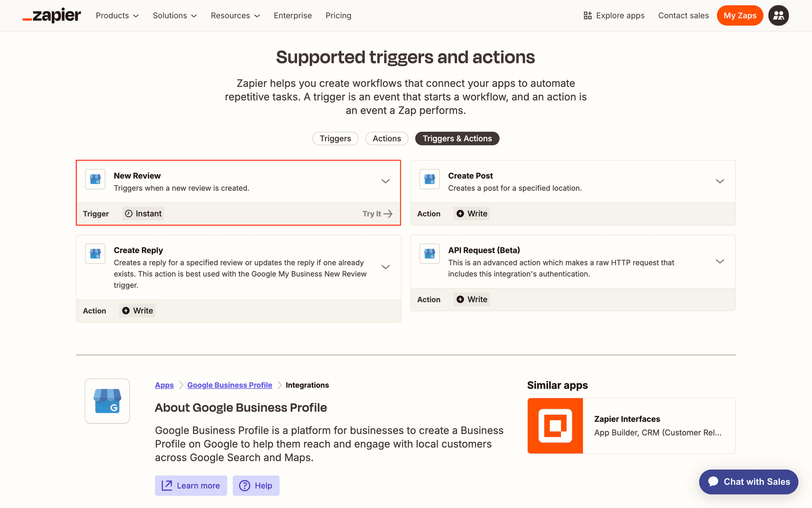Click the external link icon in Learn more
This screenshot has height=508, width=812.
[x=167, y=486]
